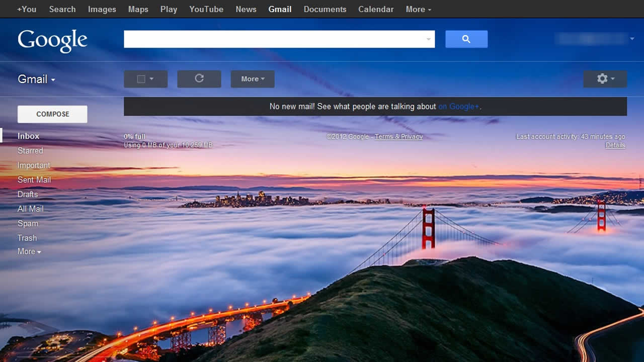Open the on Google+ link
Screen dimensions: 644x362
click(x=458, y=106)
